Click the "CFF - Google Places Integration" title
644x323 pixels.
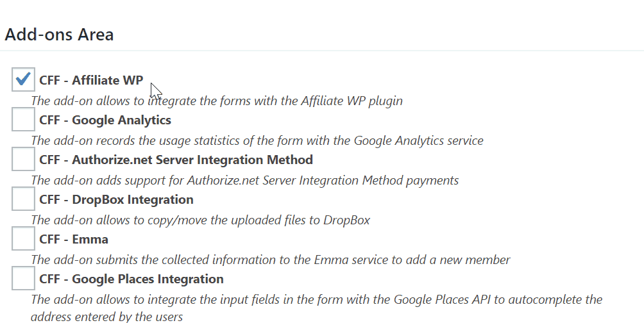[131, 279]
